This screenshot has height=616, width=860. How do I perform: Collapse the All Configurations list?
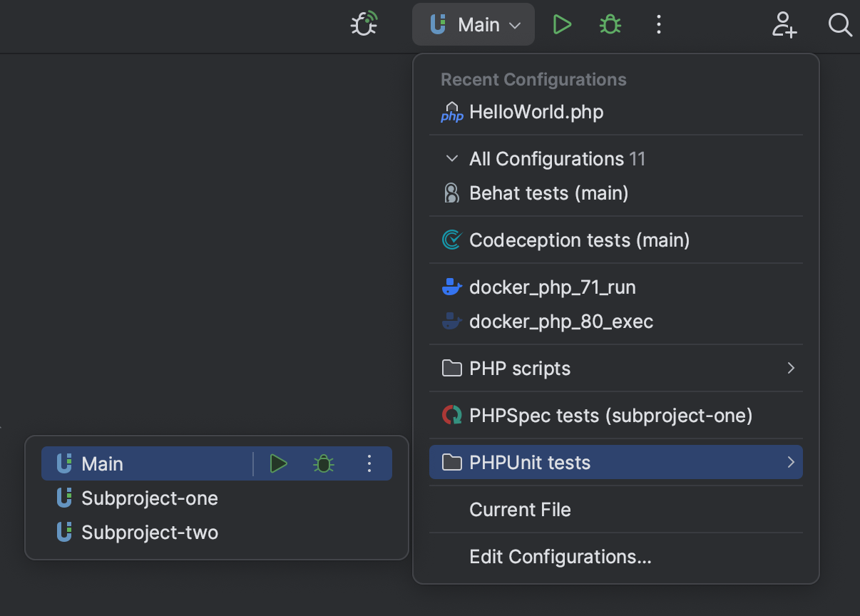point(451,158)
